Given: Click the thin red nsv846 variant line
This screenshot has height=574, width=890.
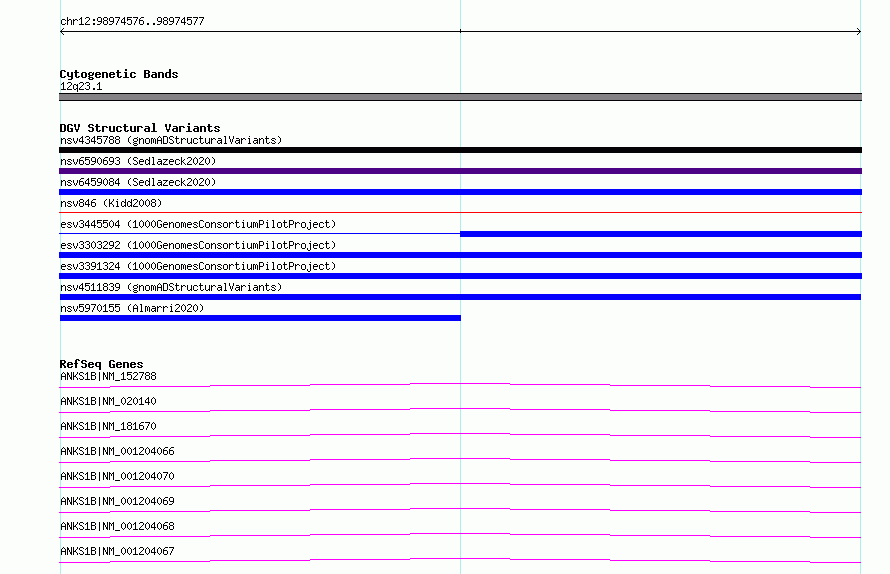Looking at the screenshot, I should [460, 212].
